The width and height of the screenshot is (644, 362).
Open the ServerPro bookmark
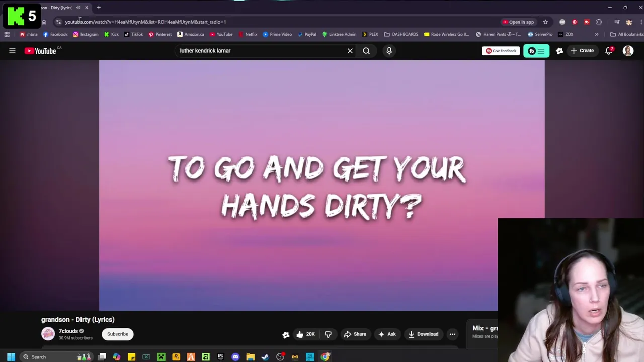pyautogui.click(x=540, y=34)
